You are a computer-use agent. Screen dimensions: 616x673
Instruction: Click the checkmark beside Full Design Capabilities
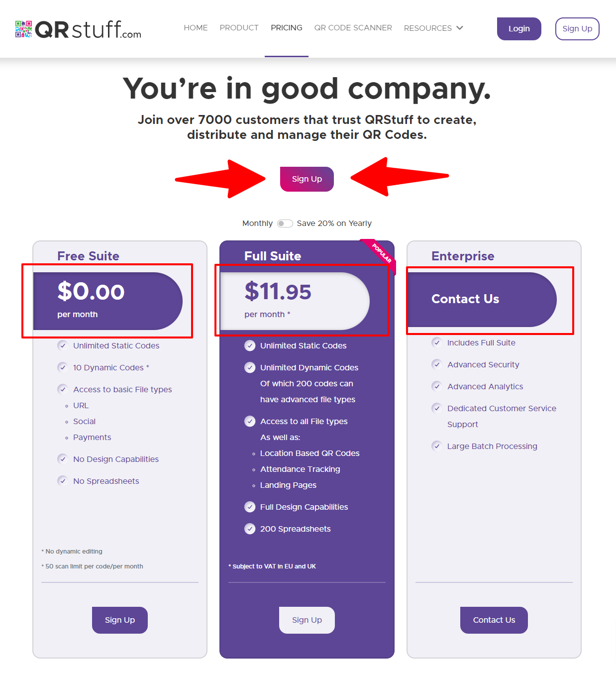[250, 507]
